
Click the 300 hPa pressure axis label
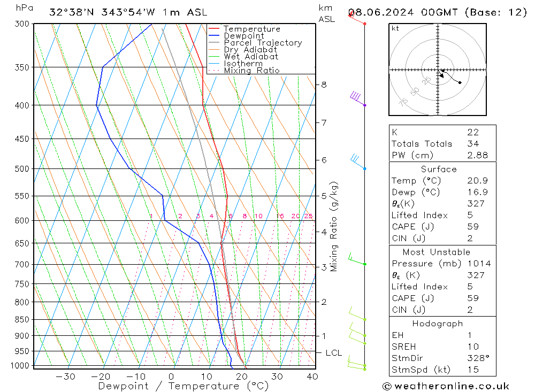22,24
